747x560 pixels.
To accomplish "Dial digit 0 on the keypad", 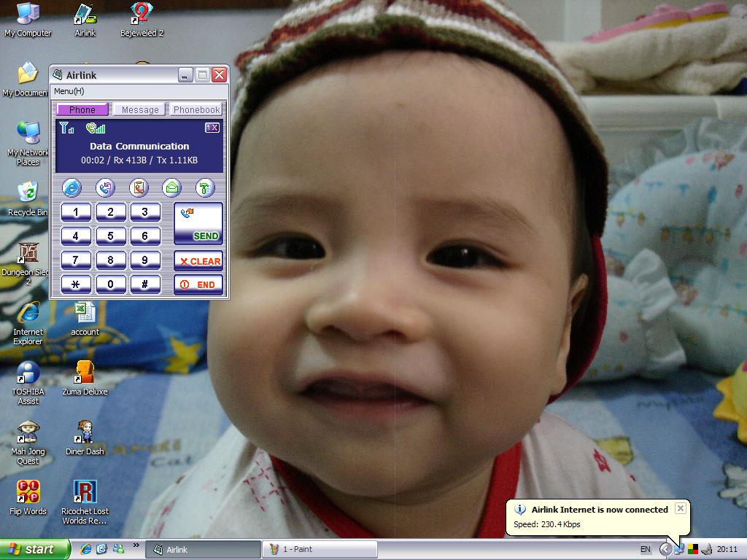I will click(x=111, y=284).
